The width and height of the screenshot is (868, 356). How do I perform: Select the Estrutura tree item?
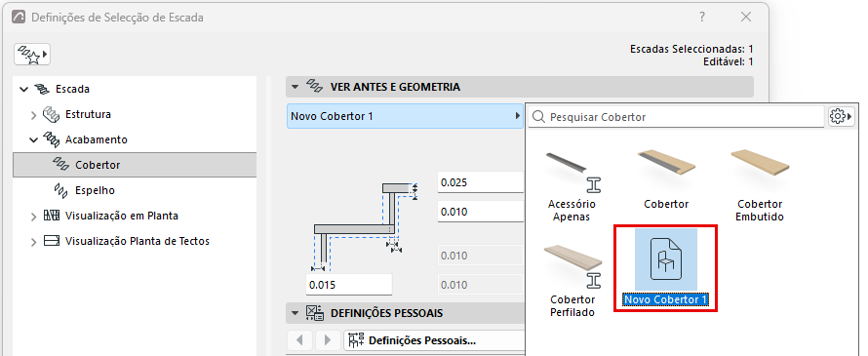[88, 115]
